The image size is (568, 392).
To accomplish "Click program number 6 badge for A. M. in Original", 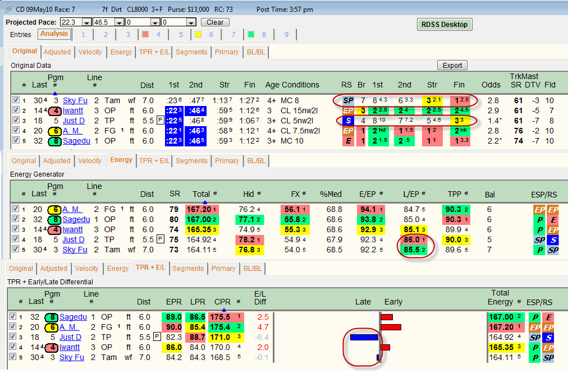I will pos(54,131).
